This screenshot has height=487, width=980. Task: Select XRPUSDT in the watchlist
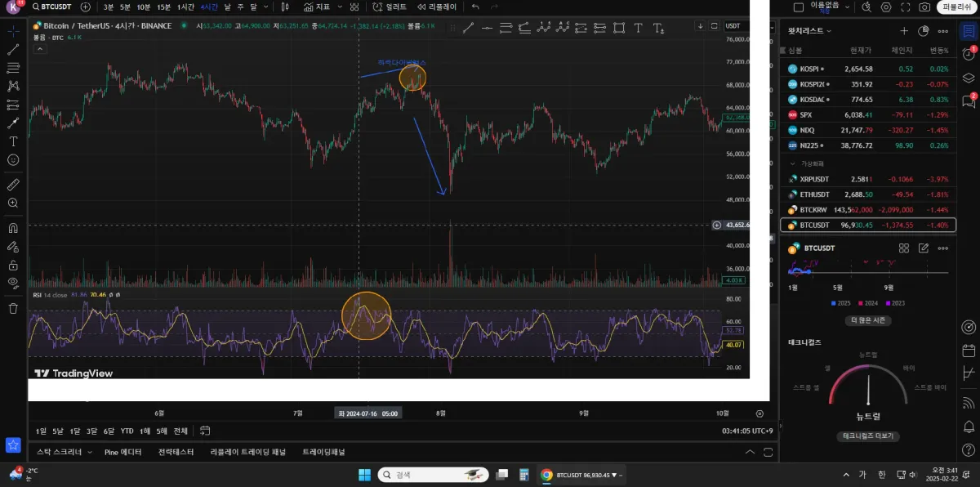[x=868, y=179]
